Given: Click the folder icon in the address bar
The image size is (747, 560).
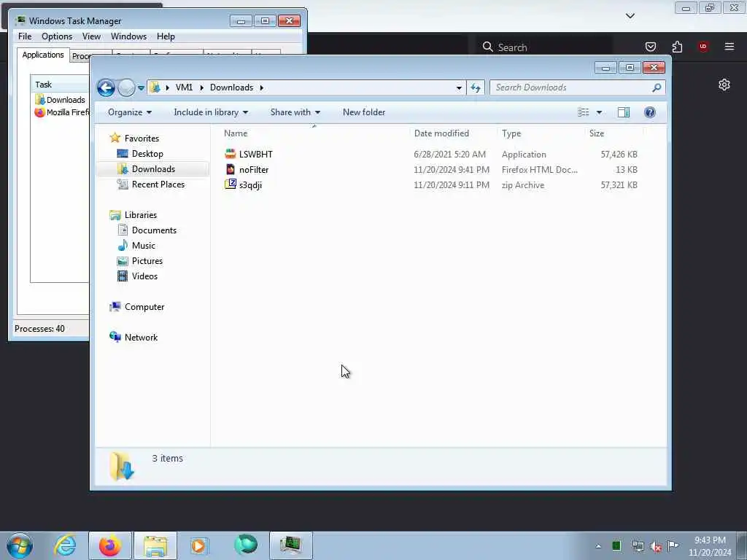Looking at the screenshot, I should coord(155,87).
